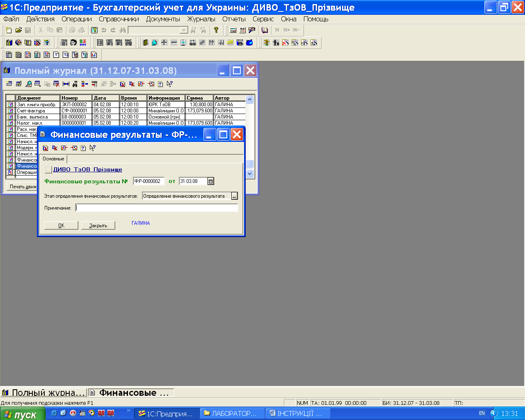525x420 pixels.
Task: Click the Undo arrow icon in main toolbar
Action: tap(104, 30)
